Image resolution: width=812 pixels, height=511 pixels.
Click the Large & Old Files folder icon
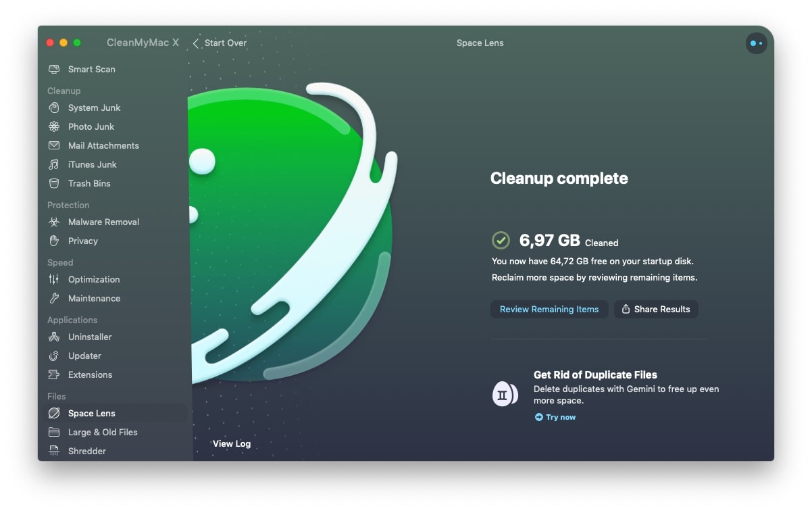tap(54, 432)
